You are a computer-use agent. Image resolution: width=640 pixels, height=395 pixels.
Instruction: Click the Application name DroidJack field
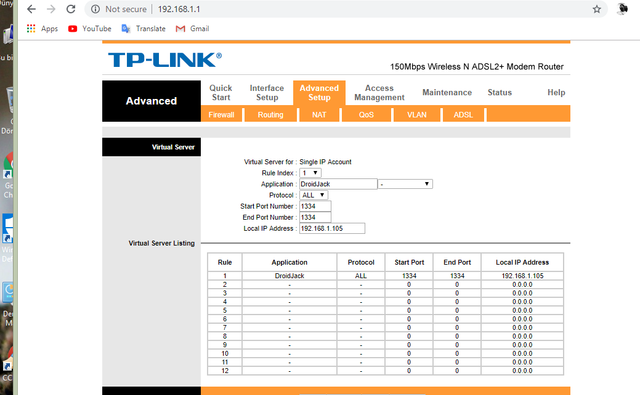coord(338,184)
